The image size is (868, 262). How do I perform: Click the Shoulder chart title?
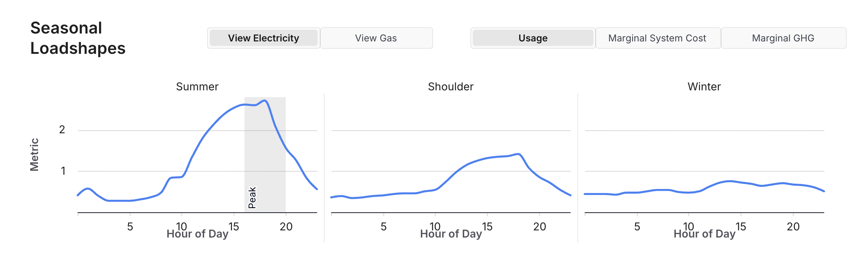[x=451, y=87]
